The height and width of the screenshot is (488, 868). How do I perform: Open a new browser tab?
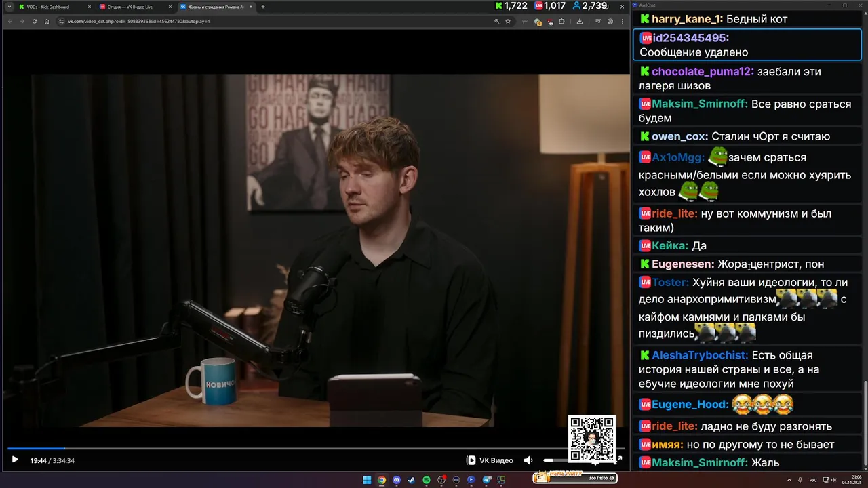[263, 7]
